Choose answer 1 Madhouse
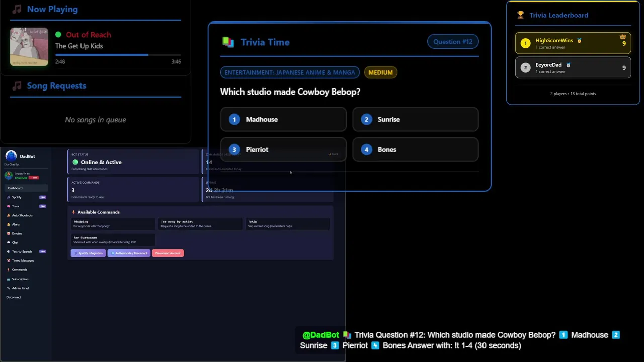 click(283, 119)
